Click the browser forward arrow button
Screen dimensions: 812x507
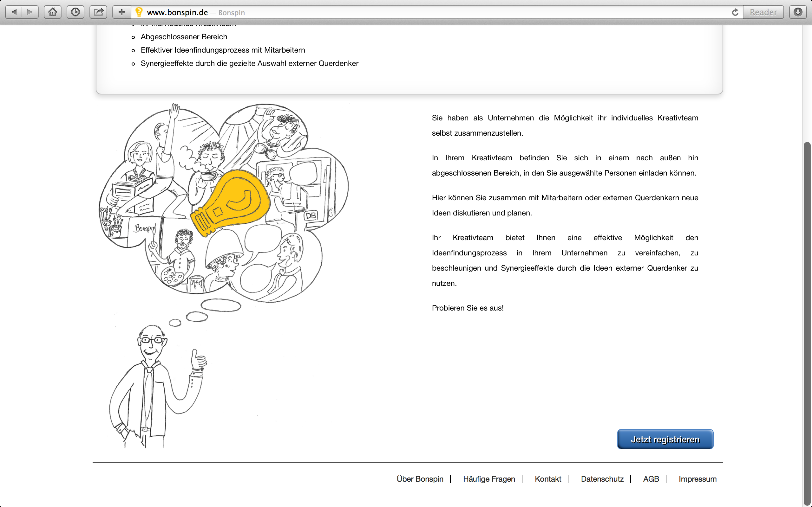[x=30, y=12]
